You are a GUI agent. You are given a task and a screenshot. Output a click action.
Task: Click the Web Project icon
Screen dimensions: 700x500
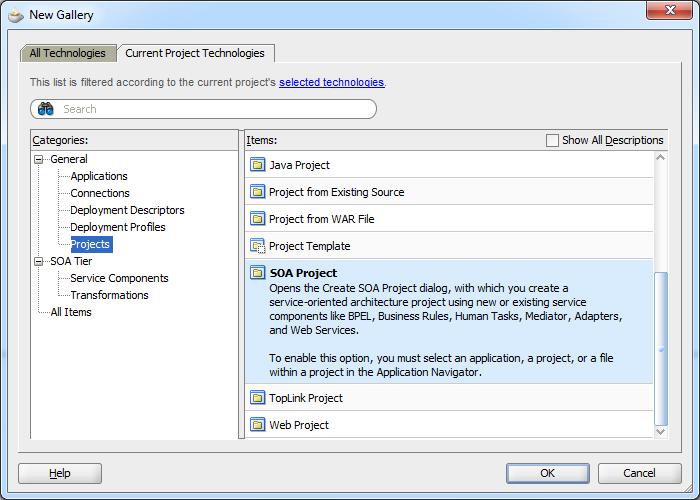[257, 425]
